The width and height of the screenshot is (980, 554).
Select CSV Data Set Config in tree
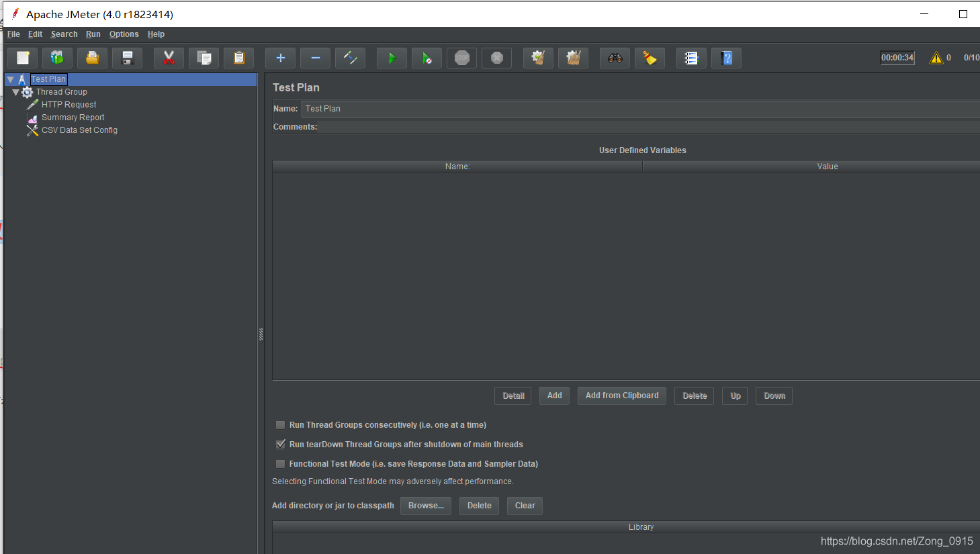[x=79, y=130]
